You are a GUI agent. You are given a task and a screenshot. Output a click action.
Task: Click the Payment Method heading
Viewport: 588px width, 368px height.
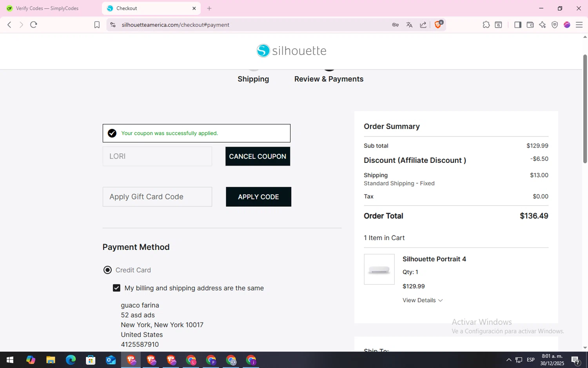(136, 247)
